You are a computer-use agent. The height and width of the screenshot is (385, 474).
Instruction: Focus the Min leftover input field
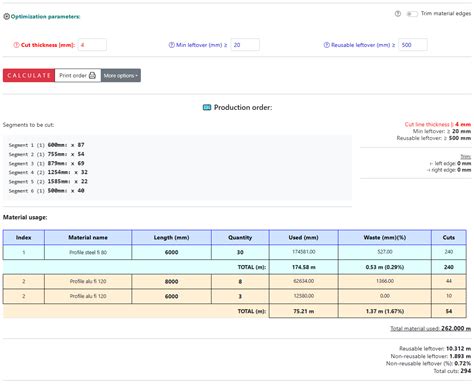(245, 45)
